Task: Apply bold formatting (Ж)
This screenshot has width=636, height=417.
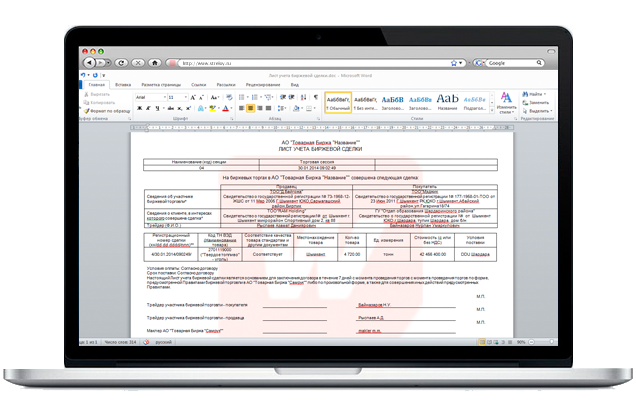Action: (139, 108)
